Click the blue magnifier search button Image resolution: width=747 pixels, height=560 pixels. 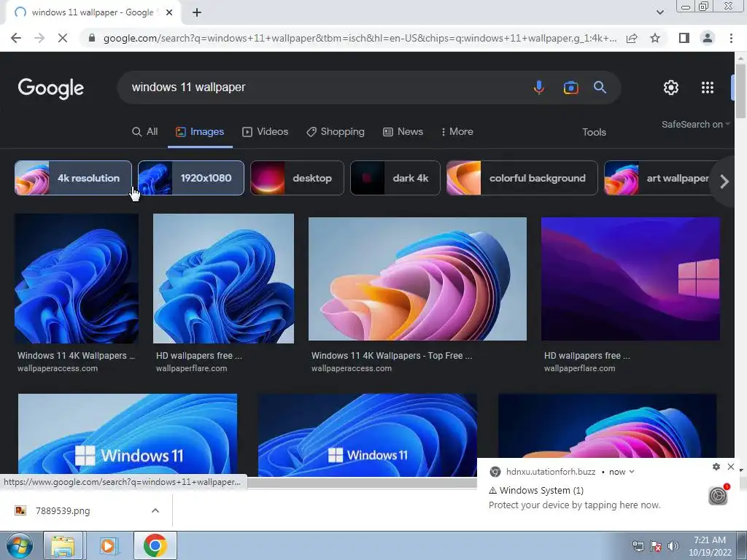click(600, 87)
